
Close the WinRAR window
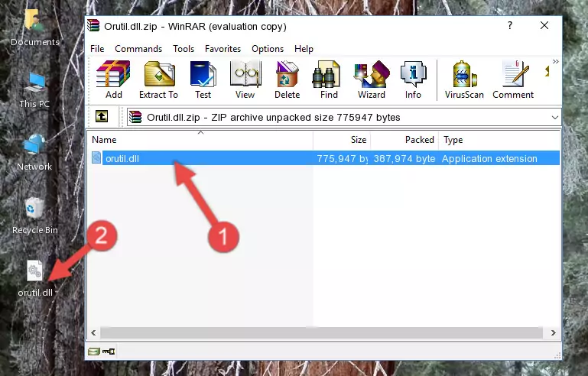tap(544, 25)
